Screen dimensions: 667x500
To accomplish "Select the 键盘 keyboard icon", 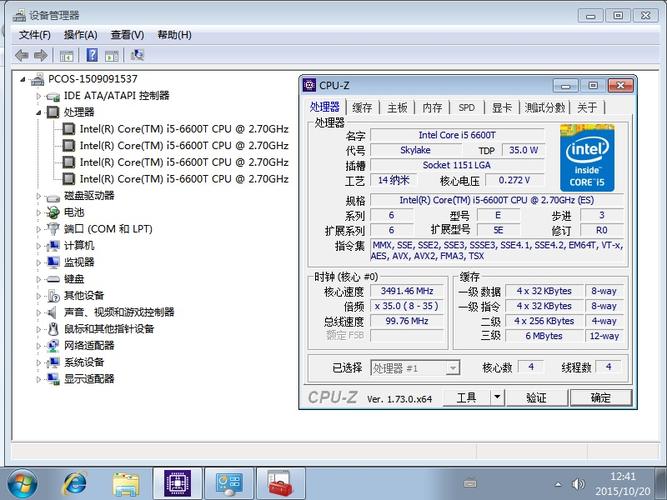I will (53, 279).
